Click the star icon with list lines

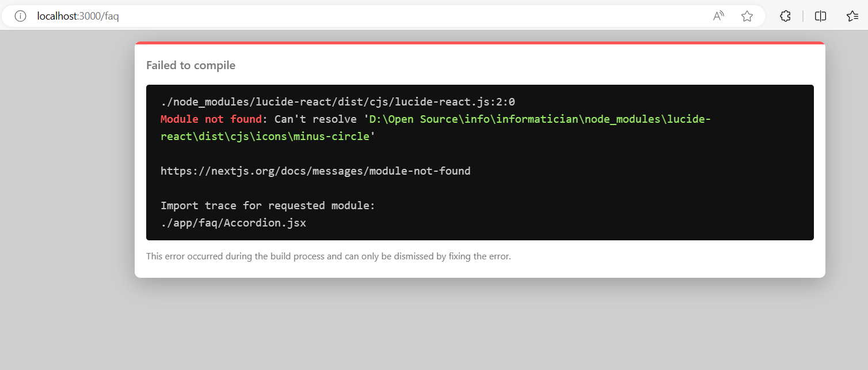pos(852,16)
